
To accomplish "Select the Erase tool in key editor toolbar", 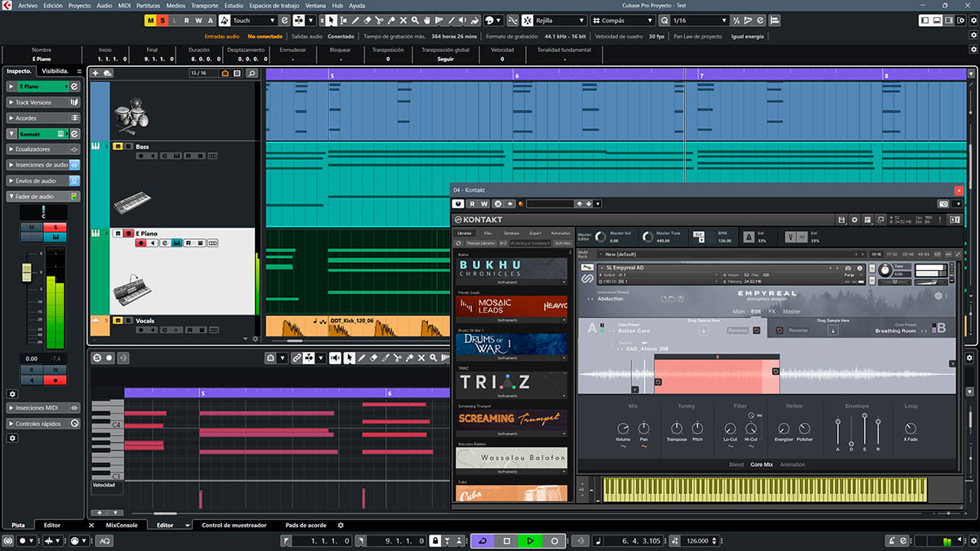I will click(x=373, y=358).
